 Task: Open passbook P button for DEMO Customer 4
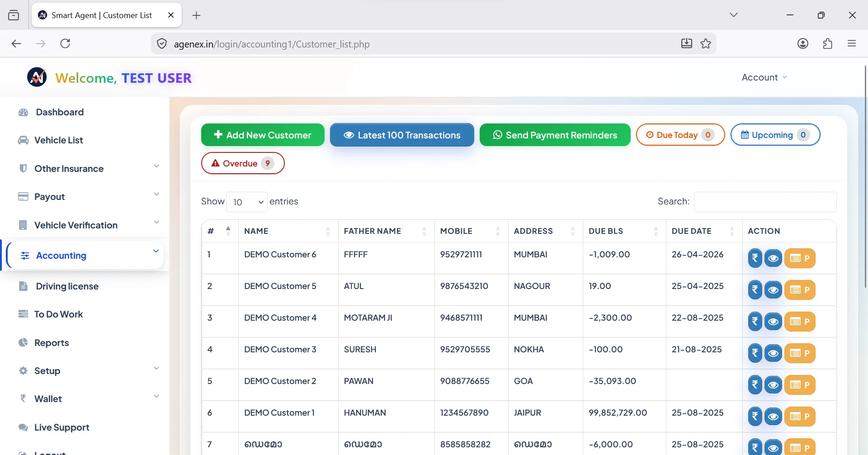point(800,322)
